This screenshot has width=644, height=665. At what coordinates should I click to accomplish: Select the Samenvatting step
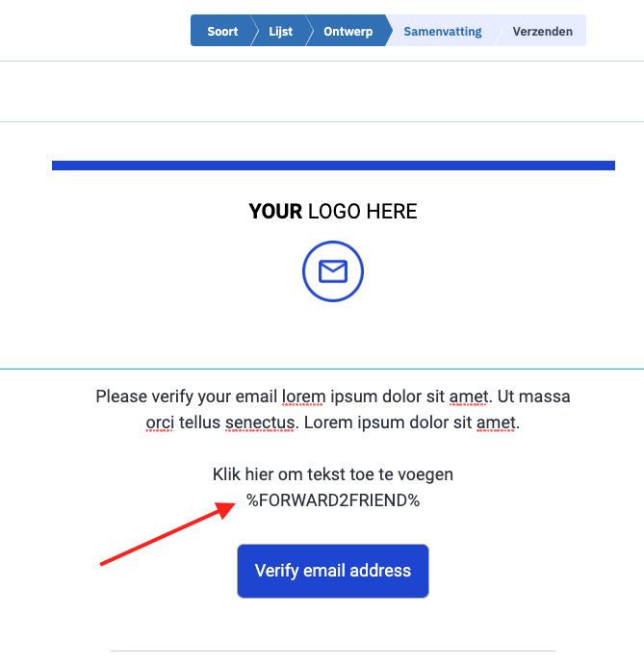443,32
